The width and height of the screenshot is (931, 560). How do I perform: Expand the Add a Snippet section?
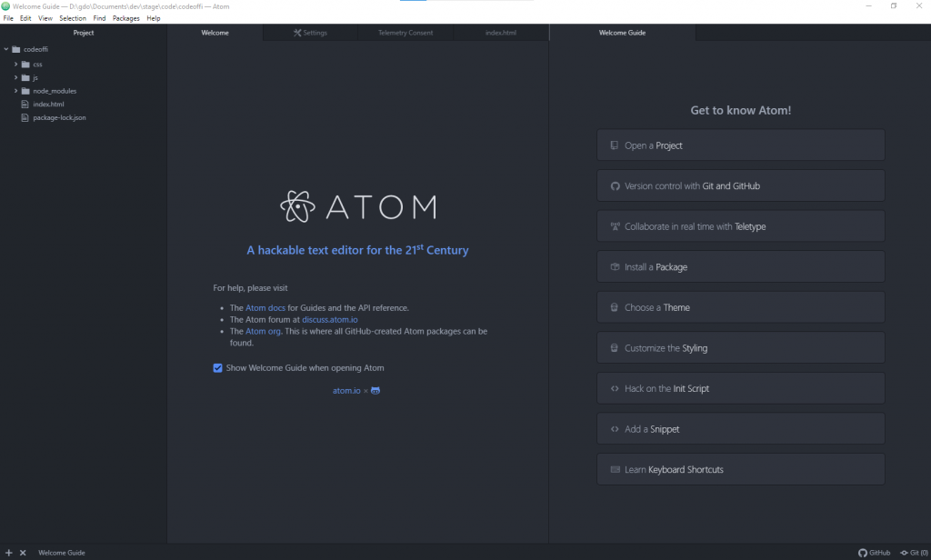[x=740, y=429]
